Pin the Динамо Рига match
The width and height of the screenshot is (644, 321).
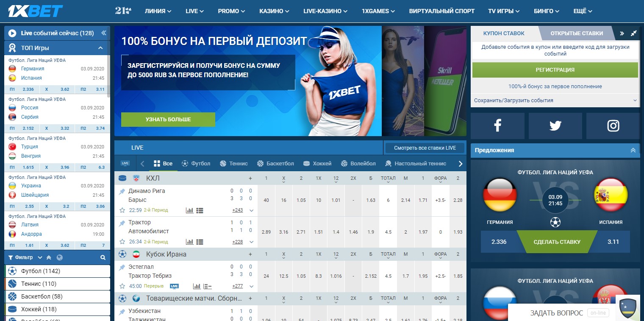pos(122,191)
